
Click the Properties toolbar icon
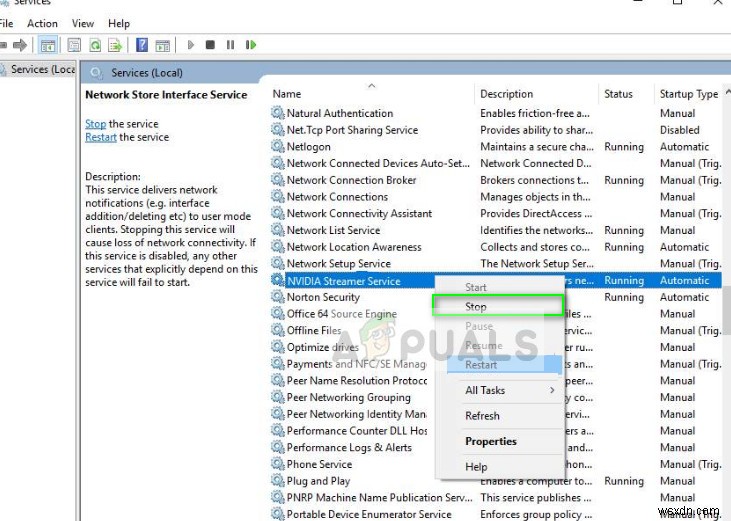pos(74,45)
